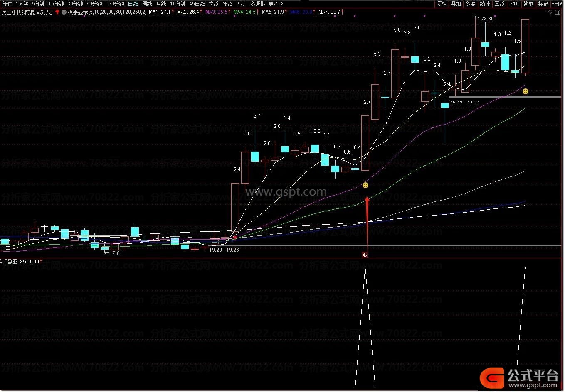565x392 pixels.
Task: Switch to the 分时 period tab
Action: click(7, 4)
